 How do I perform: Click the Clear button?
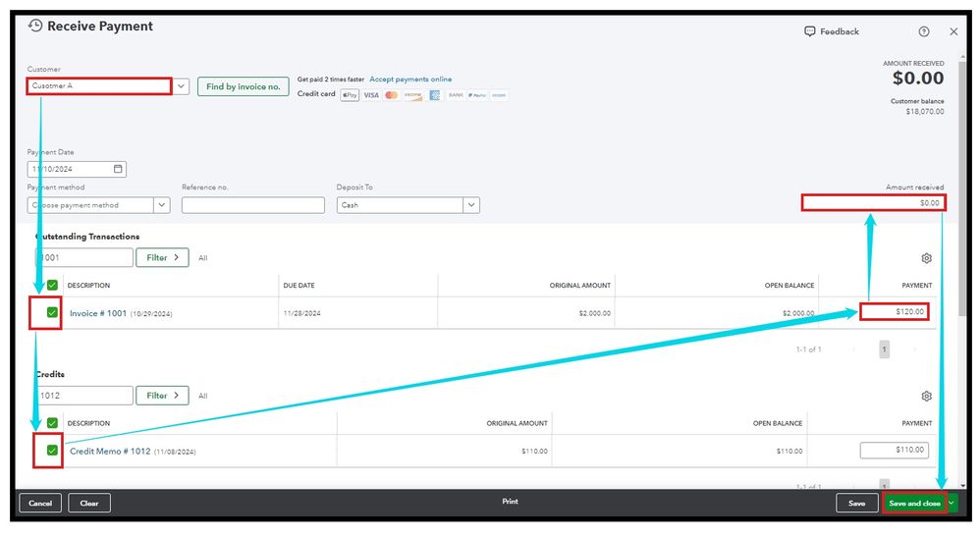(x=89, y=504)
